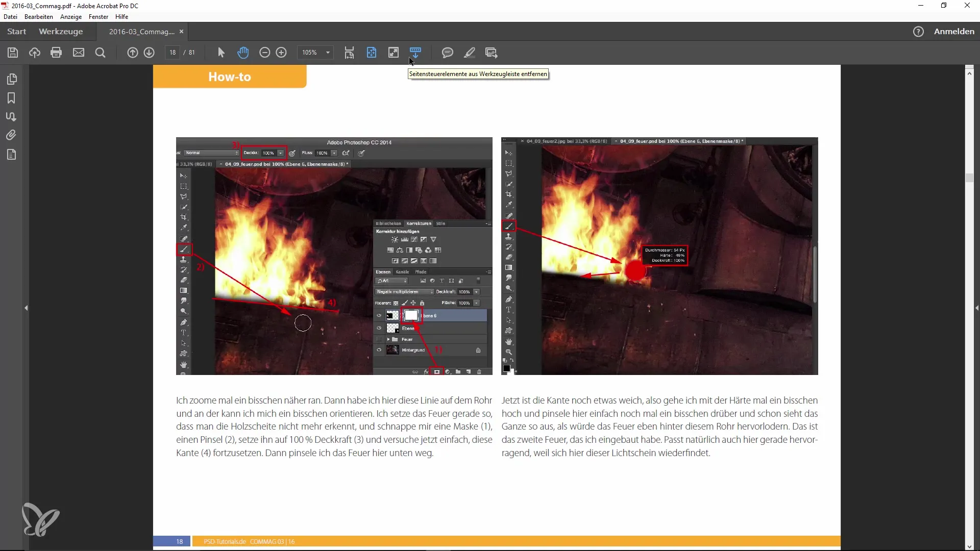Click the vertical scrollbar up arrow

pyautogui.click(x=969, y=73)
